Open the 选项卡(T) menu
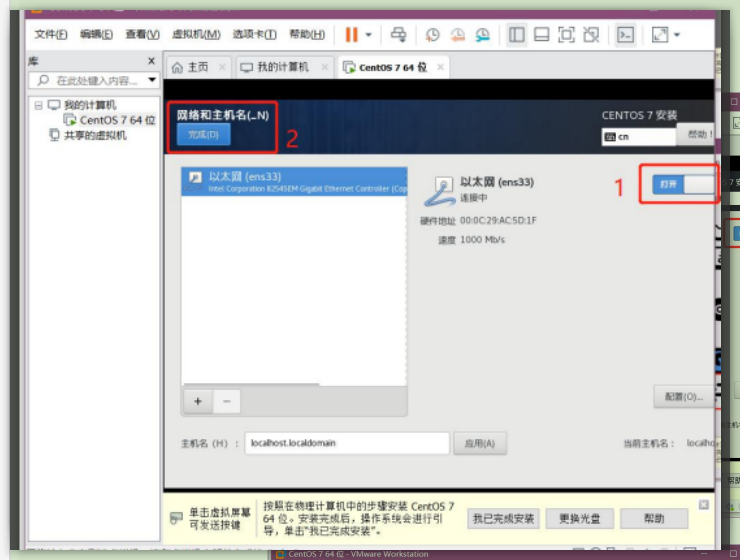The image size is (740, 560). (255, 34)
